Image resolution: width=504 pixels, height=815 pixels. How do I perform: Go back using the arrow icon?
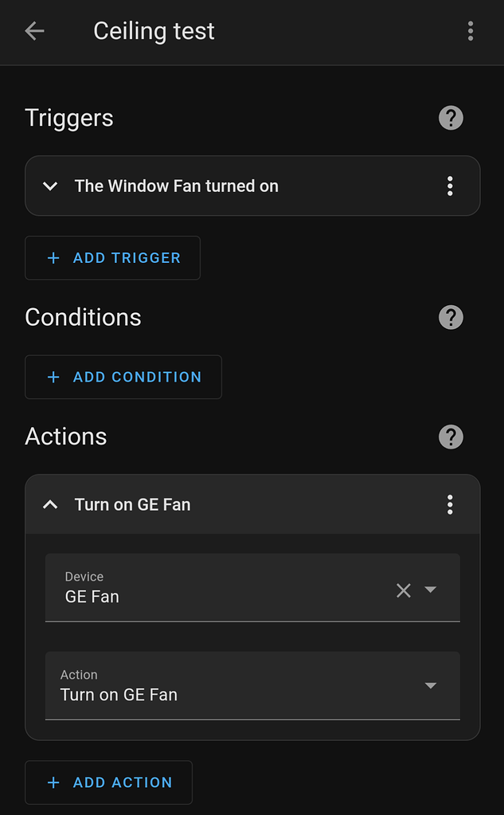tap(34, 31)
